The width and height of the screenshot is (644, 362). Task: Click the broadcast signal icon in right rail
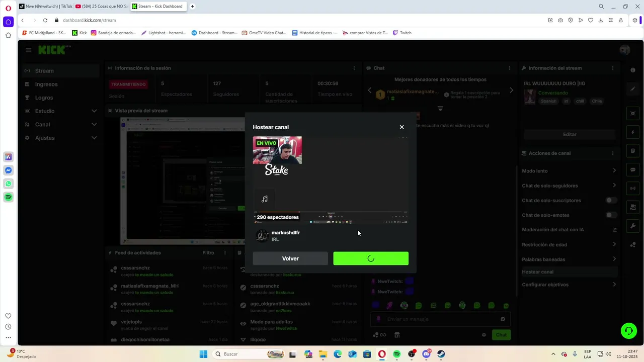click(x=633, y=189)
